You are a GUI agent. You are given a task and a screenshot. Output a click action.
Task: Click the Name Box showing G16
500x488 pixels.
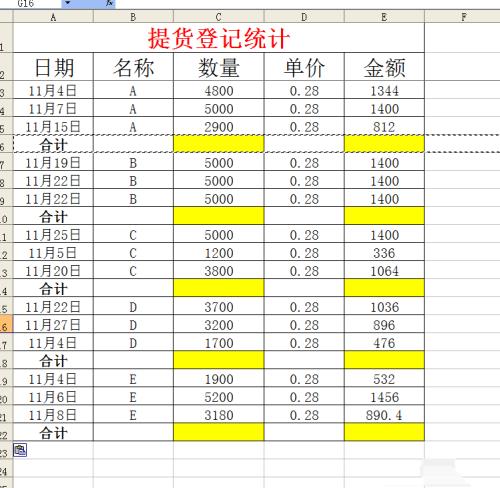[x=31, y=3]
